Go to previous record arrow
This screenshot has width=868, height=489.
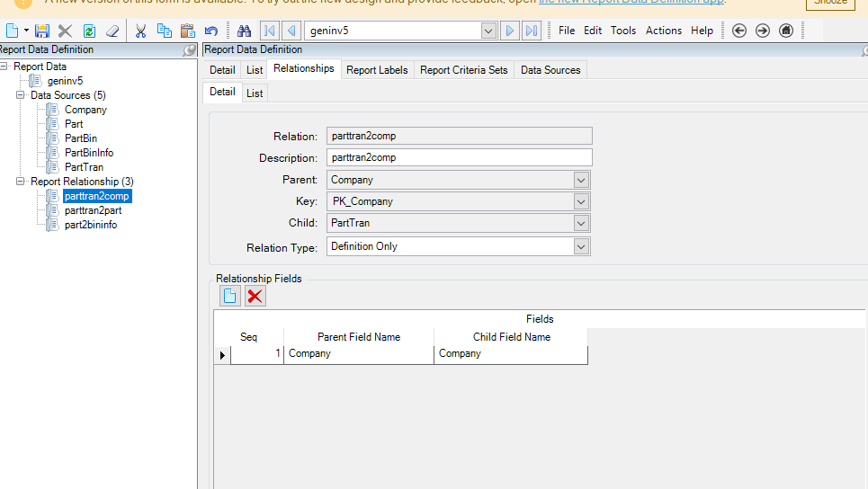[x=291, y=31]
